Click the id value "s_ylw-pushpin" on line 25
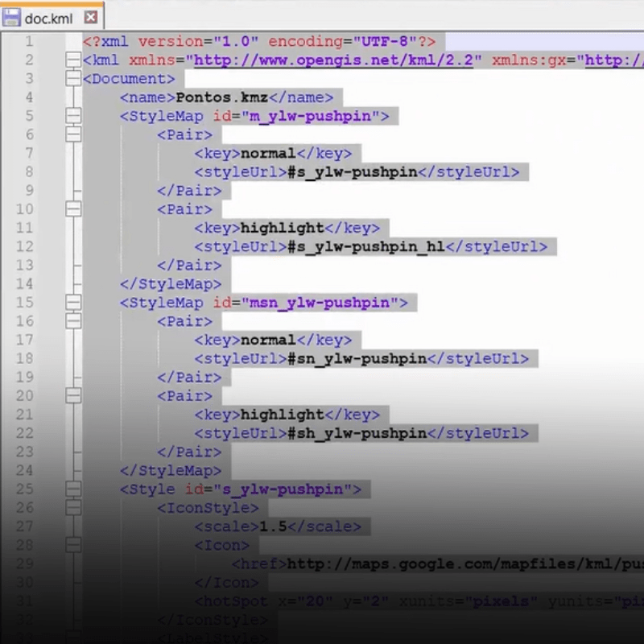 pos(283,489)
